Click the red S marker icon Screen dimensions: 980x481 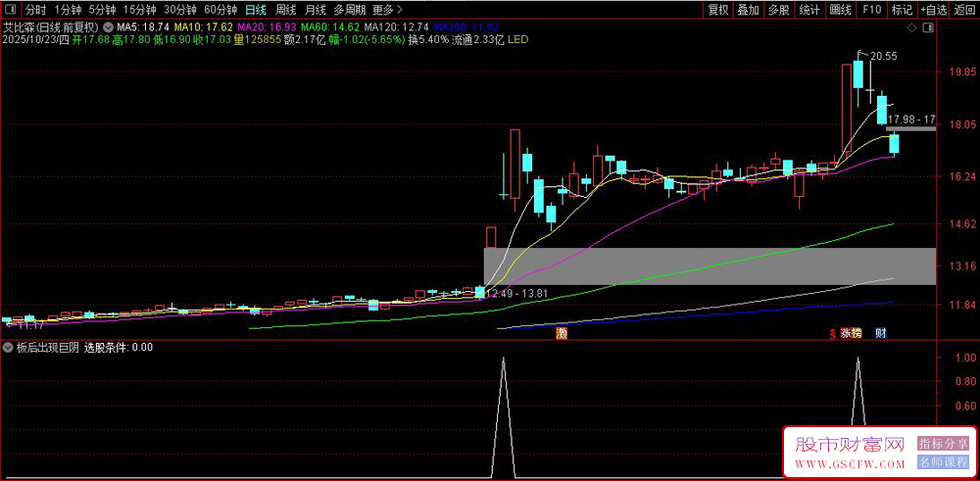tap(833, 335)
